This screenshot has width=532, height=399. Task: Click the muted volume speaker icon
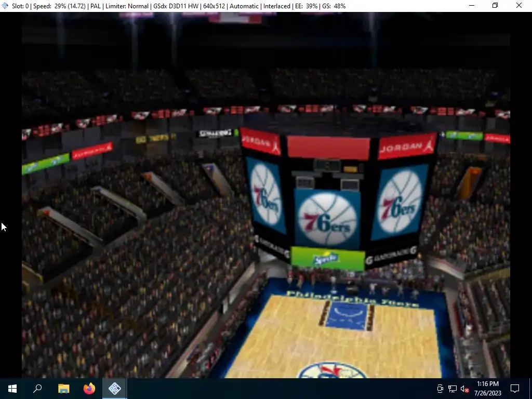pyautogui.click(x=464, y=389)
